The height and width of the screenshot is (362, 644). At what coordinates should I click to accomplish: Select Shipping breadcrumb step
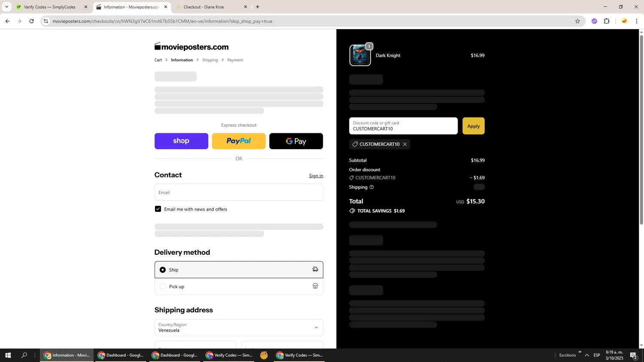(x=210, y=60)
